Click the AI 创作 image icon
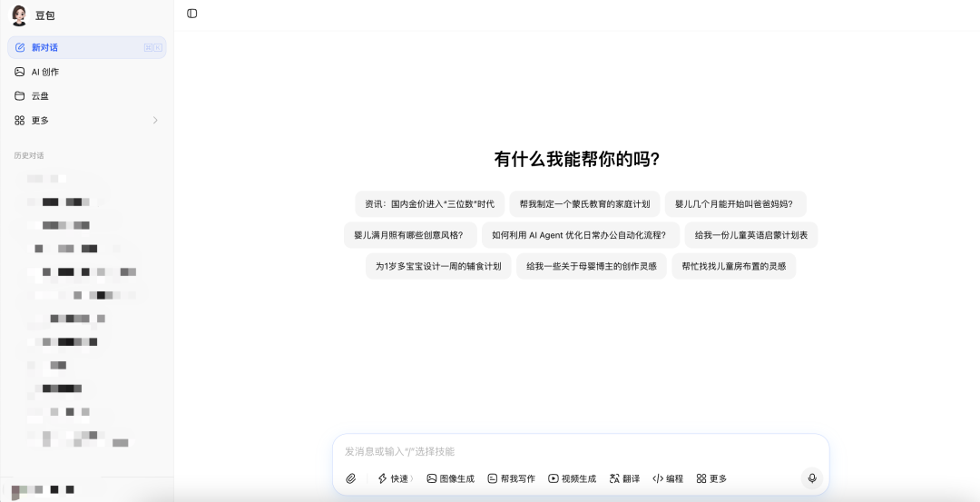 tap(20, 72)
